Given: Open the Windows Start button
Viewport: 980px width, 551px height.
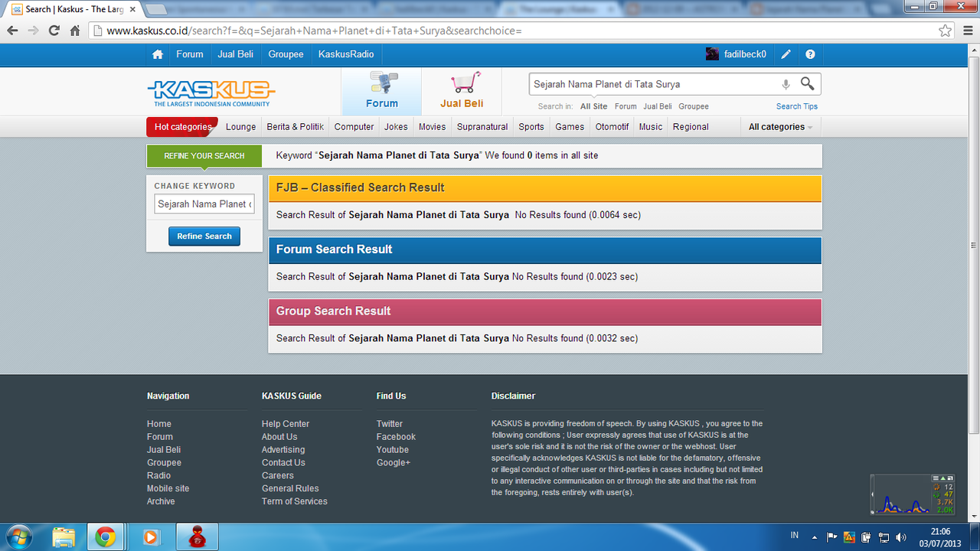Looking at the screenshot, I should click(21, 537).
